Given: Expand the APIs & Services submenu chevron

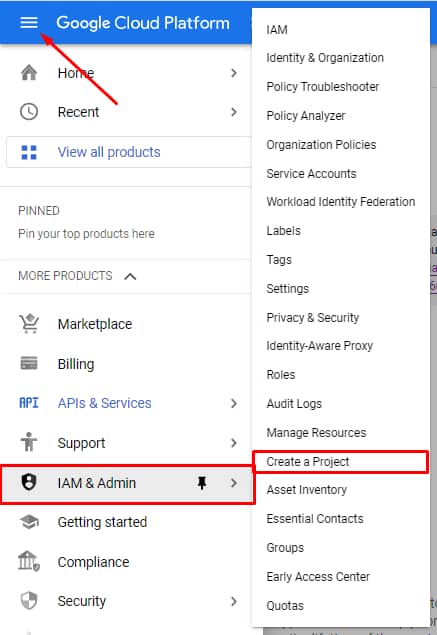Looking at the screenshot, I should coord(234,403).
